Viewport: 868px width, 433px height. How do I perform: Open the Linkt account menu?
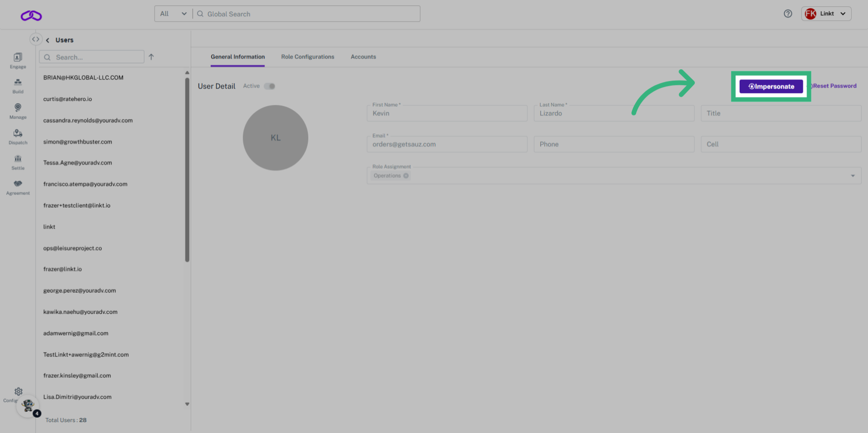(826, 14)
